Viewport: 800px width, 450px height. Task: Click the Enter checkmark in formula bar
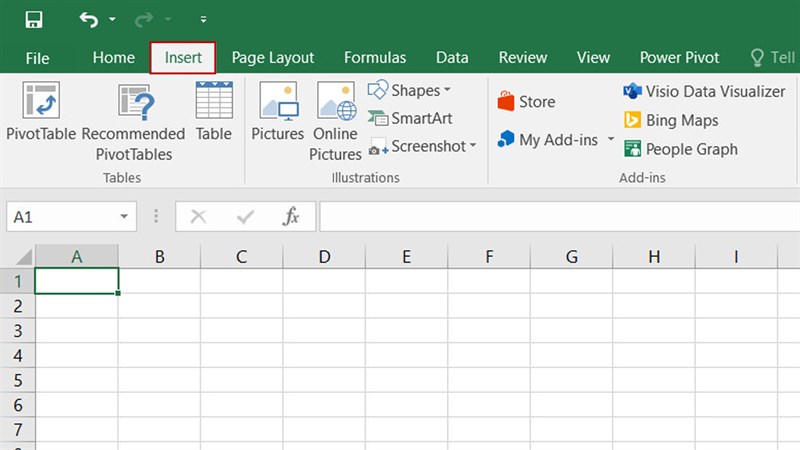pyautogui.click(x=245, y=217)
